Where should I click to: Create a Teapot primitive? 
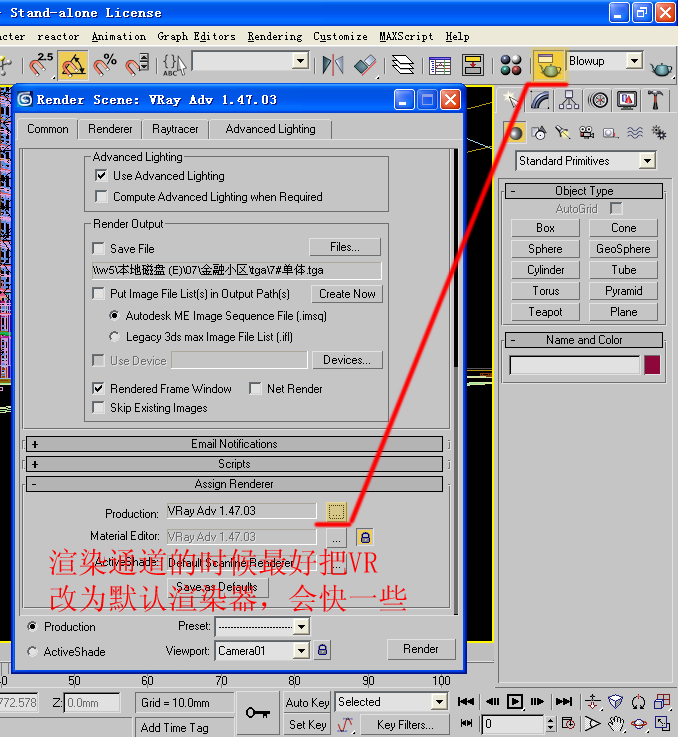tap(545, 312)
